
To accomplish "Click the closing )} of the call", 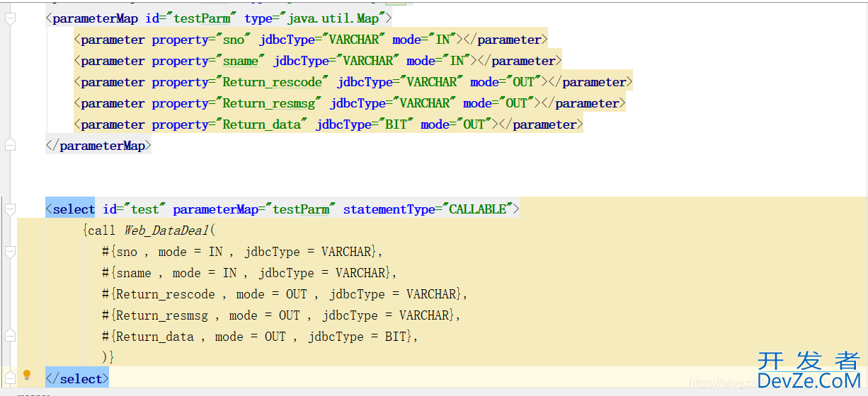I will pyautogui.click(x=108, y=358).
